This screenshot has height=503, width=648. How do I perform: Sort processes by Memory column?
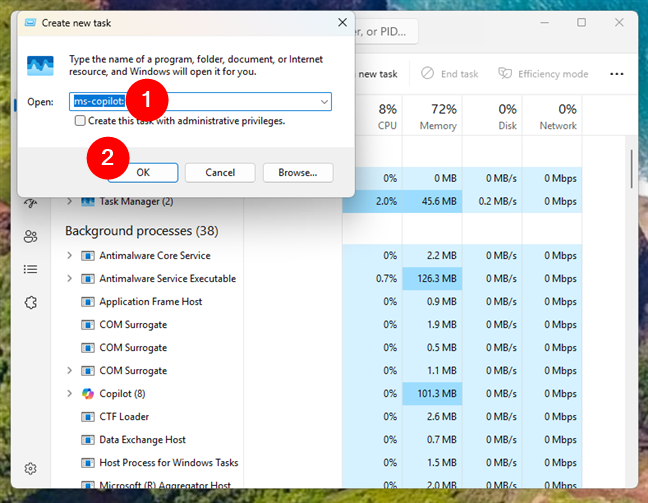coord(432,116)
